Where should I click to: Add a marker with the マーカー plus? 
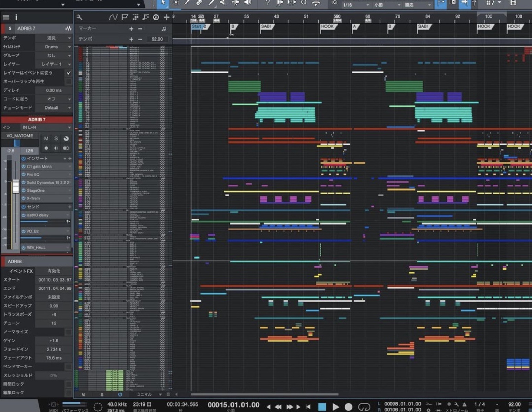[131, 29]
